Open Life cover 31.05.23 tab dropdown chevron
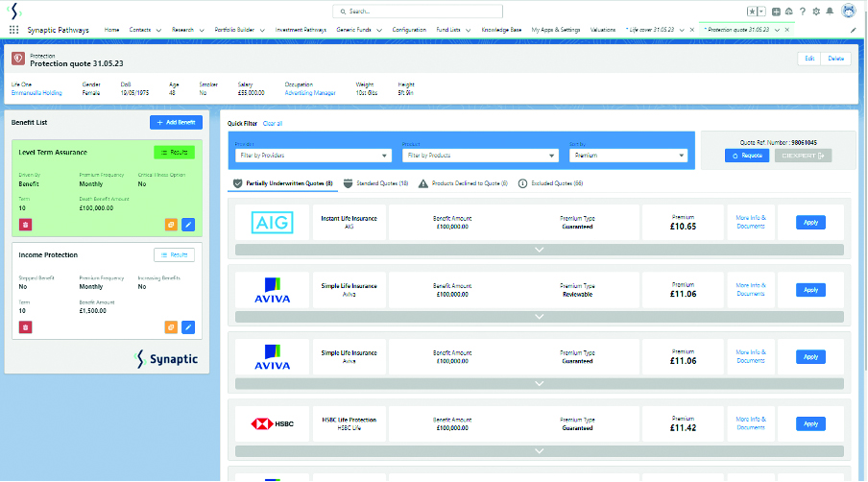 [682, 30]
